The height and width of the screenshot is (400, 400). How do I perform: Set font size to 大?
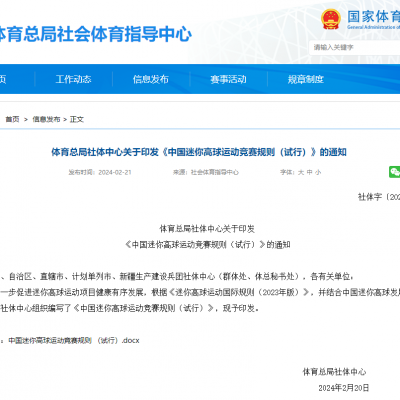[301, 172]
